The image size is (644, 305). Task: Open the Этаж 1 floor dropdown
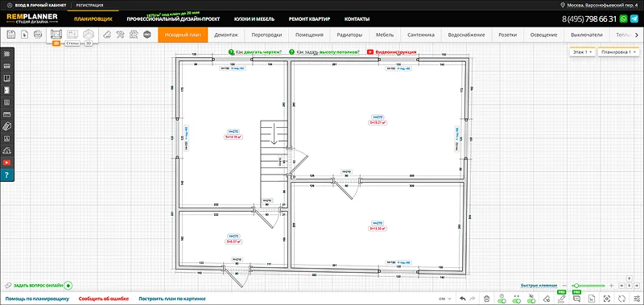(582, 52)
